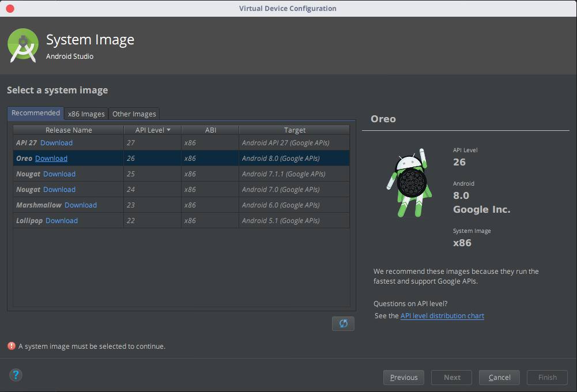This screenshot has width=577, height=392.
Task: Click the Target column header
Action: pos(295,130)
